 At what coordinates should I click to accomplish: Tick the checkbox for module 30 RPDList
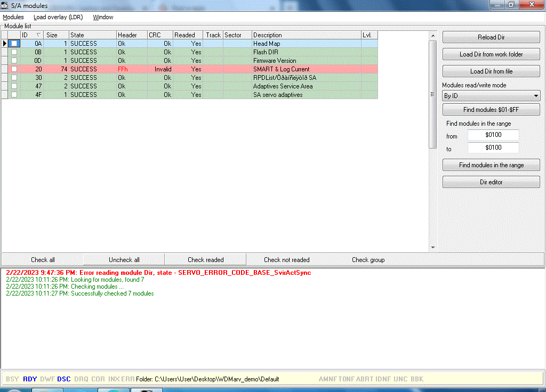coord(14,78)
